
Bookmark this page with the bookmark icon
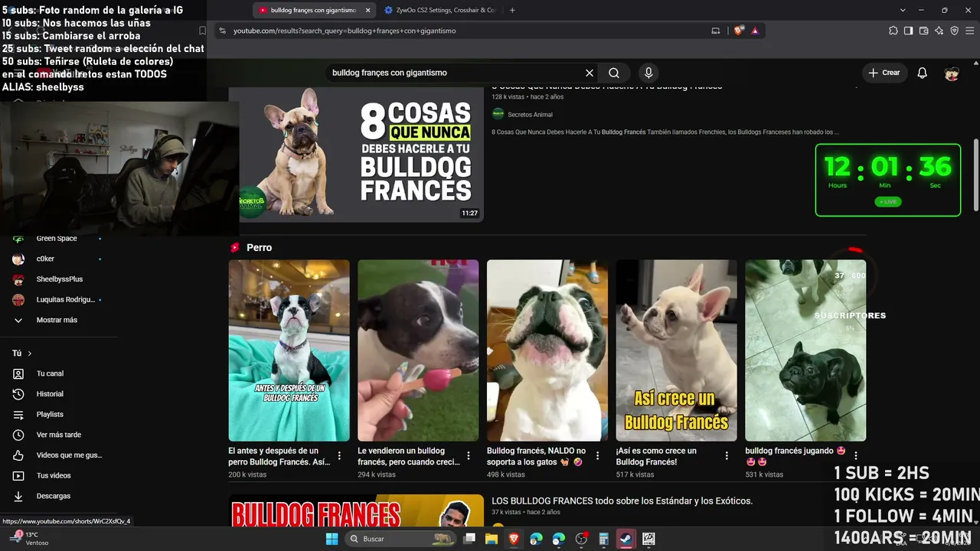(x=202, y=31)
